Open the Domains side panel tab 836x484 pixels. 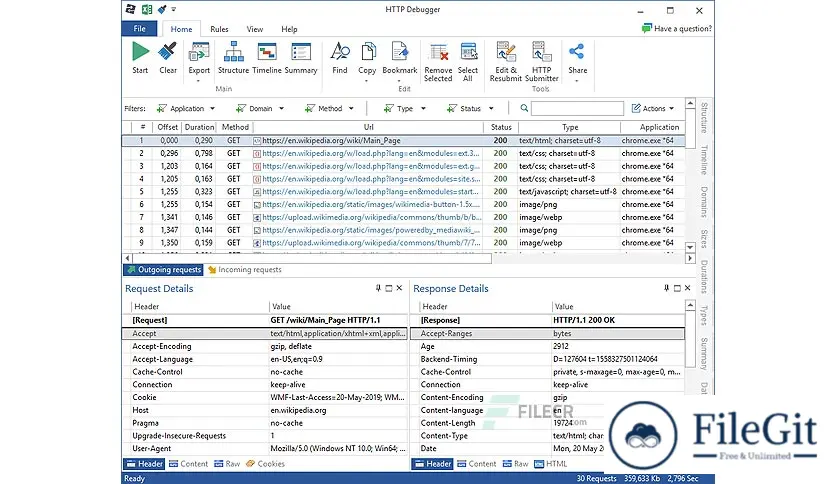pos(704,202)
